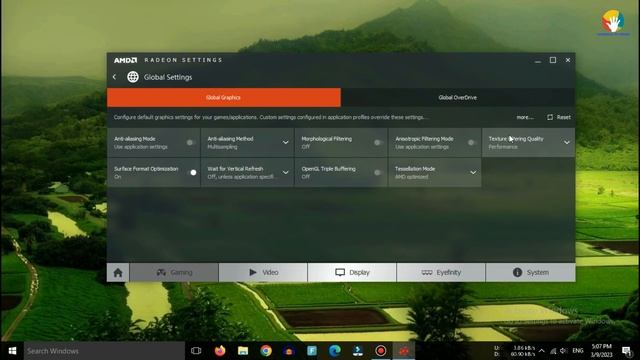Click the Performance value under Texture Filtering
This screenshot has width=640, height=360.
503,147
